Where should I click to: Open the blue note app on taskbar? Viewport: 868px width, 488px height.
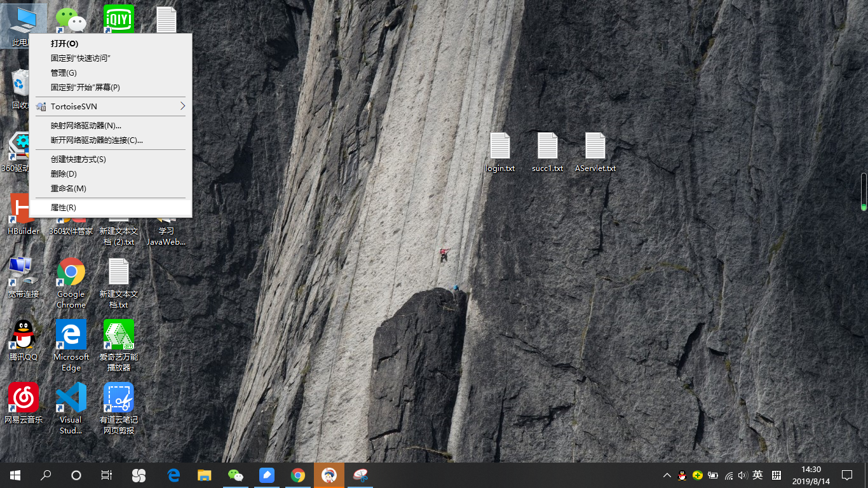(x=267, y=475)
